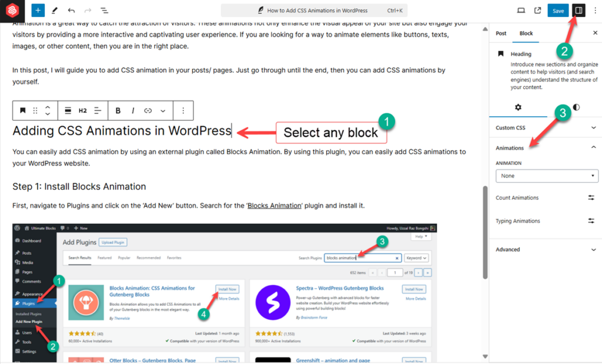This screenshot has height=364, width=602.
Task: Click the Heading block type icon
Action: pos(23,110)
